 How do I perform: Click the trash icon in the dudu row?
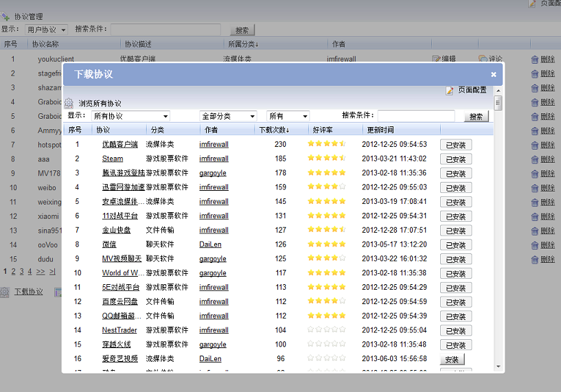535,260
